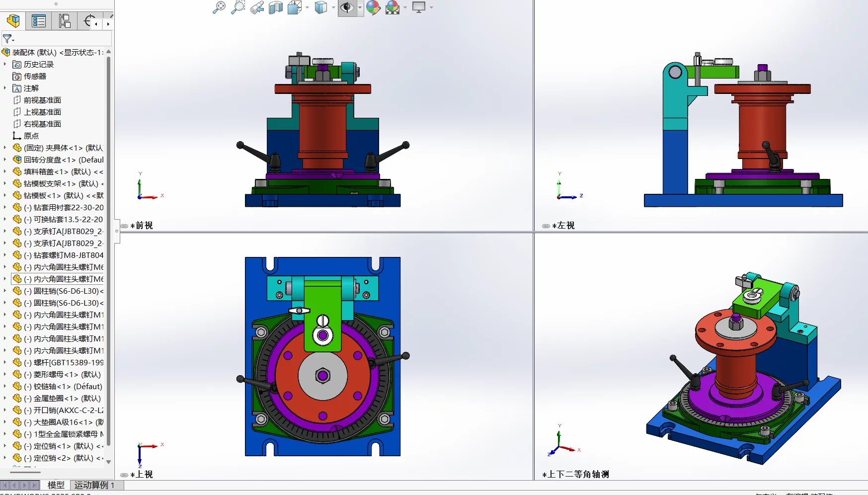Expand the (固定) 夹具体<1> component
868x495 pixels.
point(5,148)
